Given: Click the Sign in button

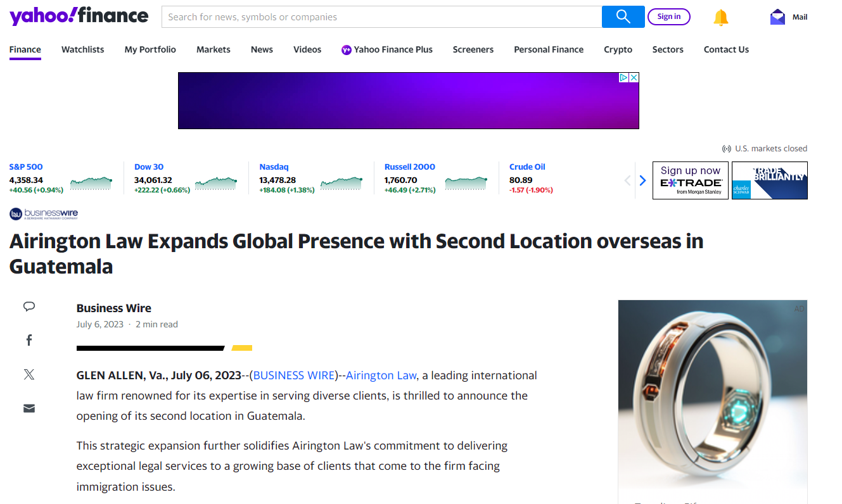Looking at the screenshot, I should point(668,16).
